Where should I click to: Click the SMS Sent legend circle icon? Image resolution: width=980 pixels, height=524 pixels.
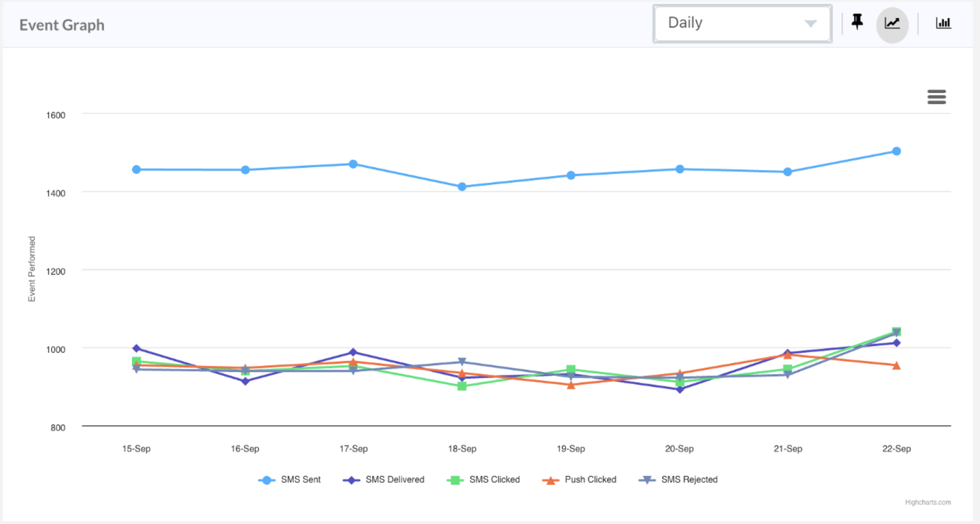(266, 480)
